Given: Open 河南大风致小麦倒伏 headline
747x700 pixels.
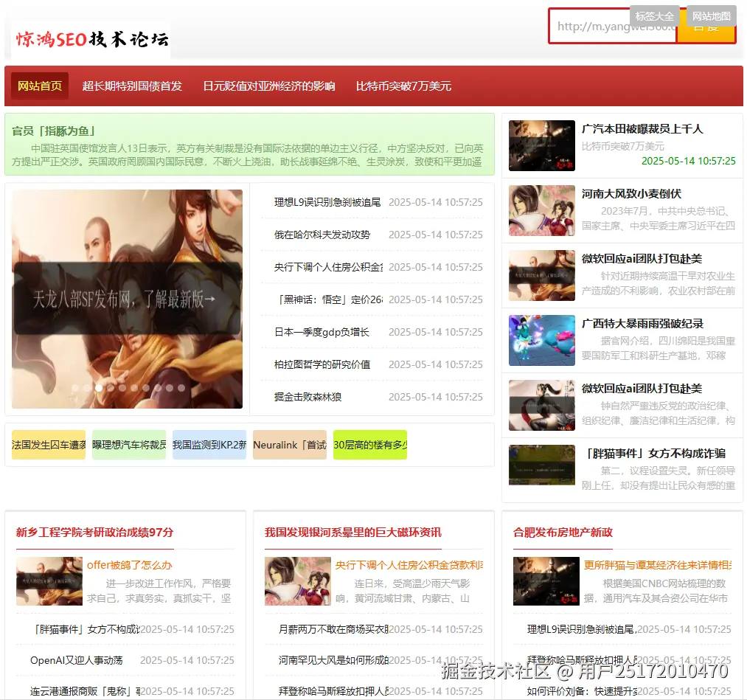Looking at the screenshot, I should (x=631, y=194).
